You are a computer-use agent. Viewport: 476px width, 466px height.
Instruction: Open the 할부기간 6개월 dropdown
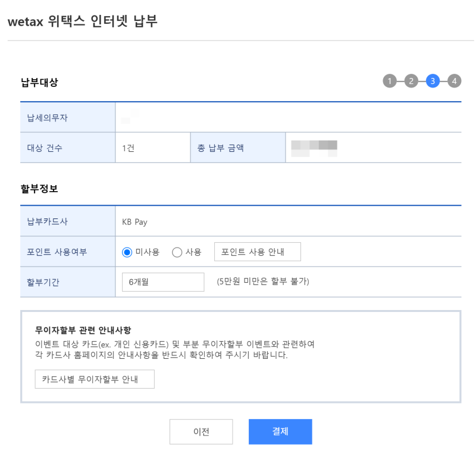(x=163, y=282)
